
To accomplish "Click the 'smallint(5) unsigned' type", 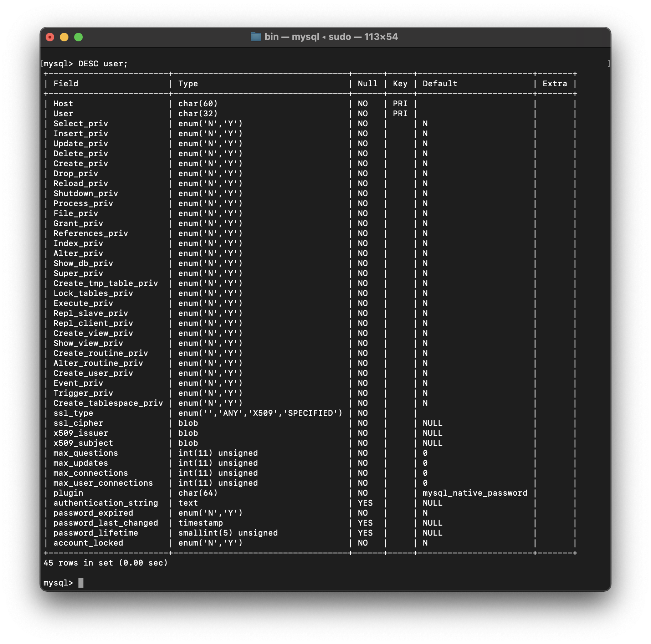I will 228,533.
